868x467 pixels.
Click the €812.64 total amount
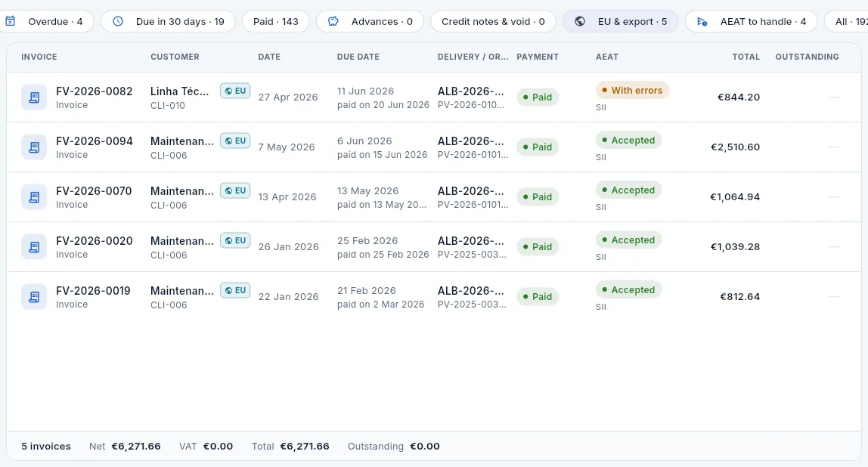point(739,296)
